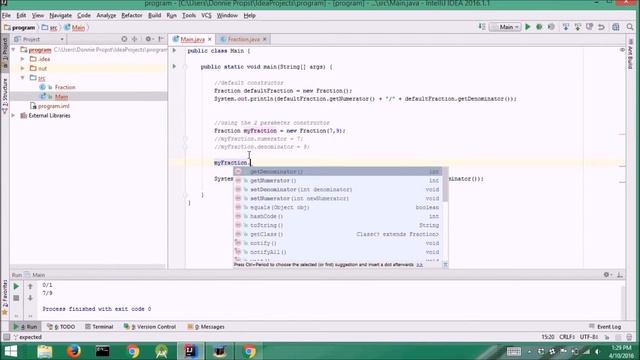The width and height of the screenshot is (640, 360).
Task: Hide the Run panel
Action: tap(620, 275)
